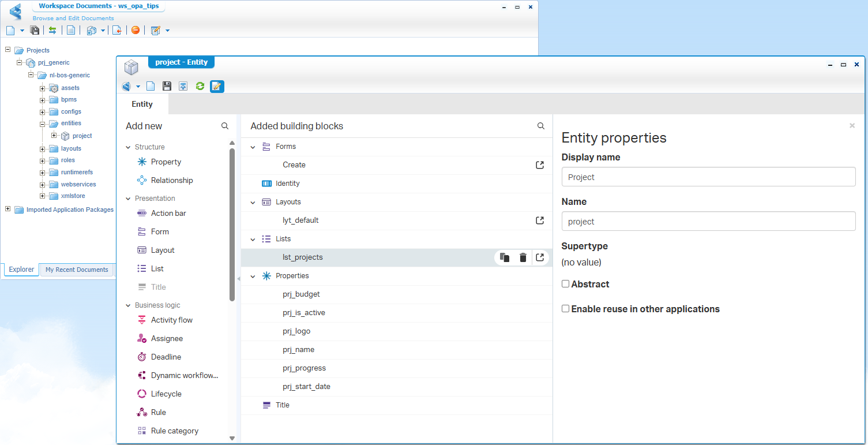Delete the lst_projects list using trash icon

point(523,257)
